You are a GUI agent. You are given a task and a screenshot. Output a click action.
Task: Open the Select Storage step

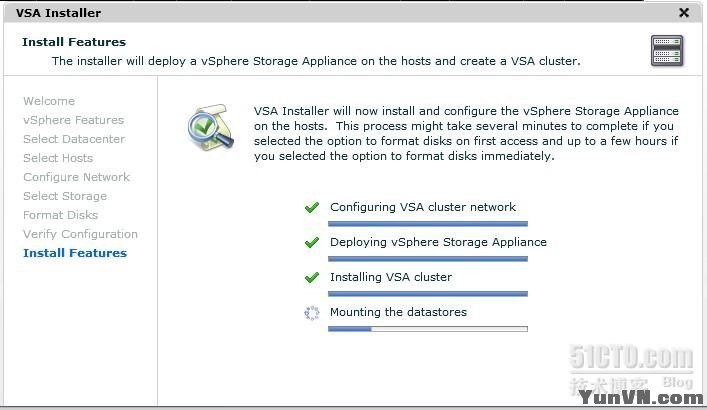(65, 196)
